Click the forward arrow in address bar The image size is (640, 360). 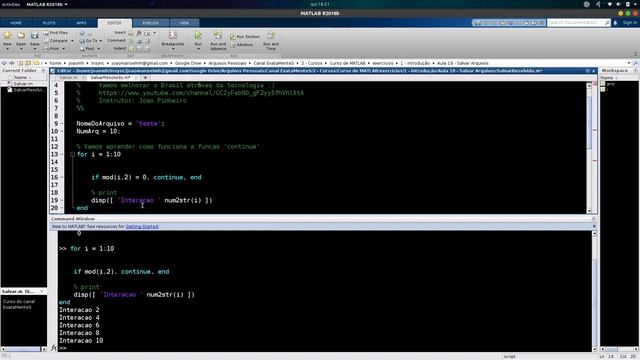[11, 63]
